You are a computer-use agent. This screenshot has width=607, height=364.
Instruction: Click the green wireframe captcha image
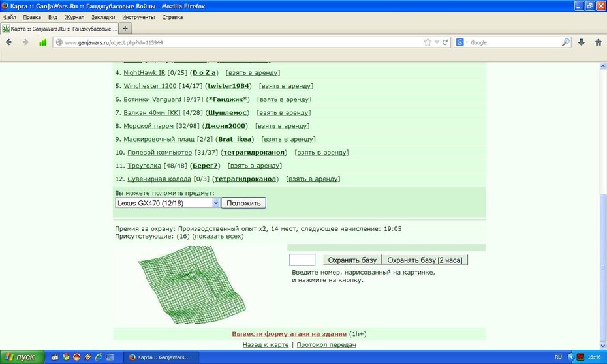(192, 284)
